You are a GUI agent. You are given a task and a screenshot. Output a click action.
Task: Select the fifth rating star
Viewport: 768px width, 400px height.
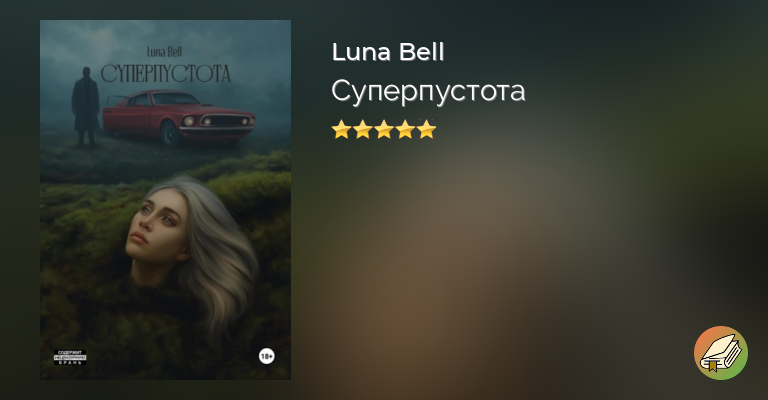tap(427, 130)
